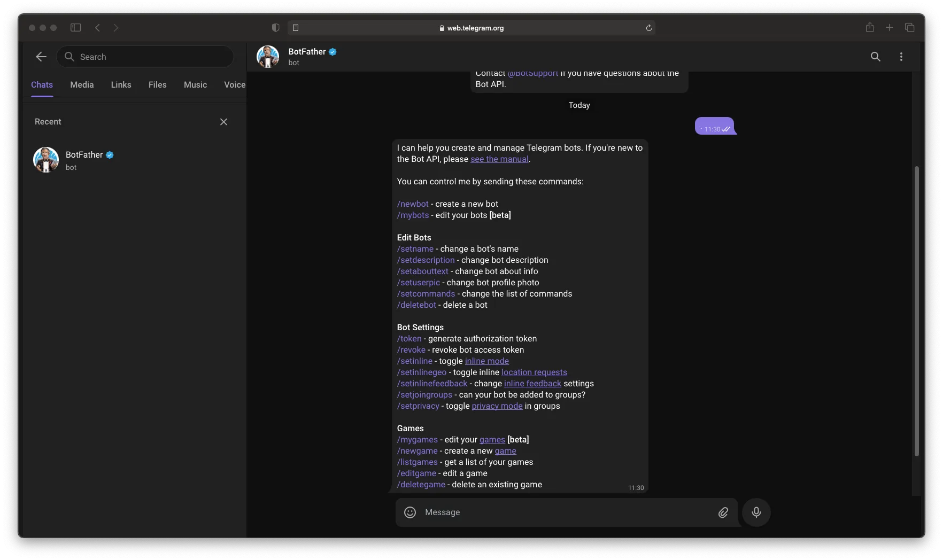Reload the web.telegram.org page

click(x=648, y=28)
